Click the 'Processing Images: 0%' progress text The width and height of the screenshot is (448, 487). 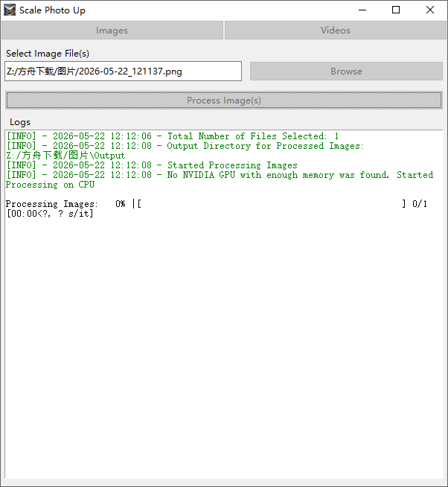[x=65, y=204]
